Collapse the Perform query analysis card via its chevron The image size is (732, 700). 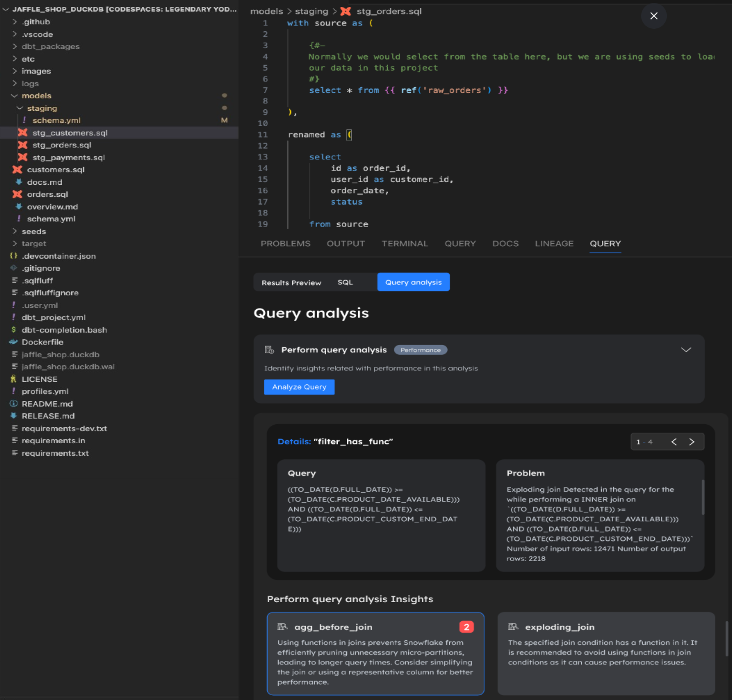[x=686, y=349]
